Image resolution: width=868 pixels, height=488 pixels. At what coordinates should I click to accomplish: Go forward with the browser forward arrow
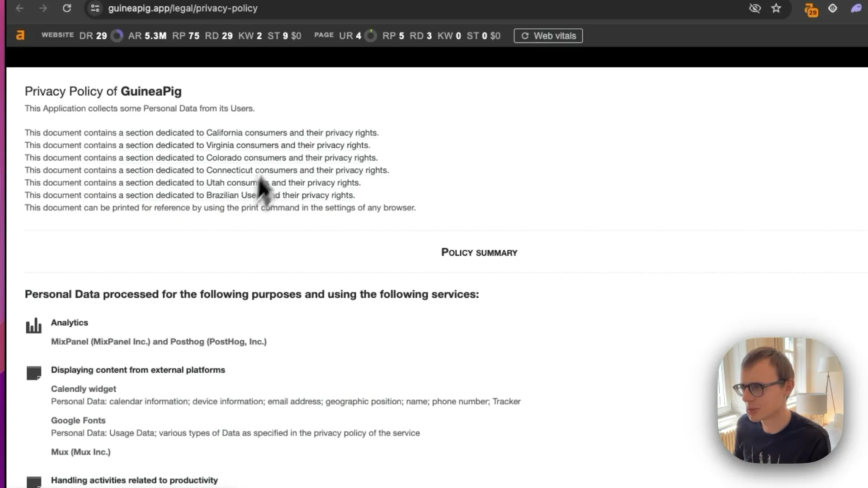[43, 9]
